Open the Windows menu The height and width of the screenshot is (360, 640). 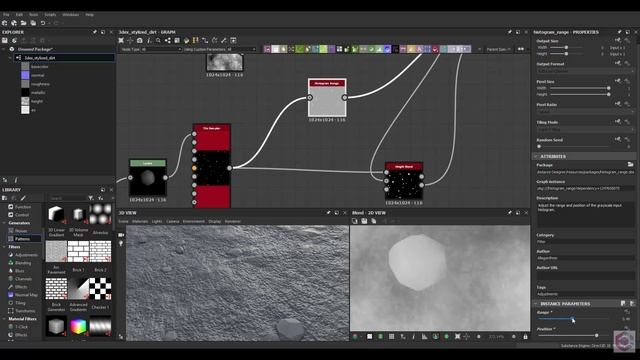(x=71, y=15)
